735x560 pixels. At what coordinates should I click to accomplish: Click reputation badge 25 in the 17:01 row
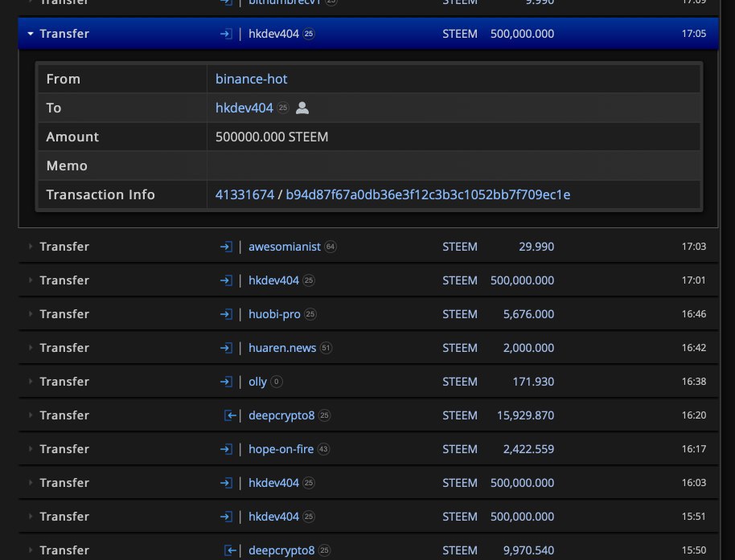(x=309, y=280)
